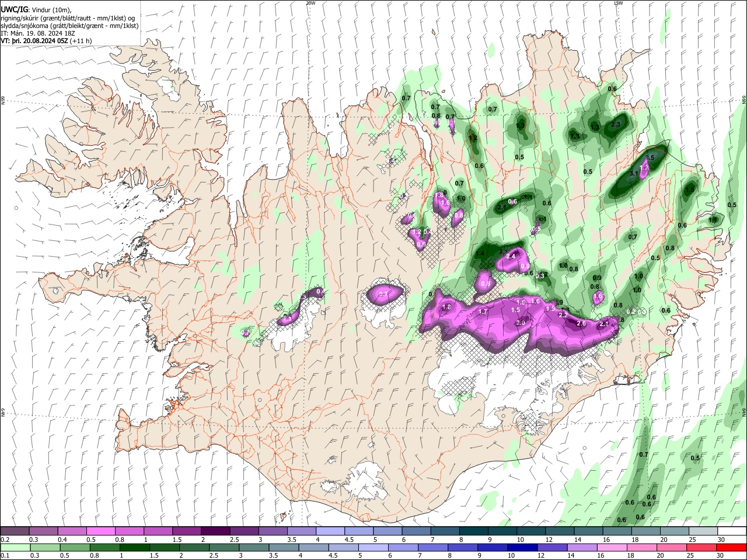
Task: Click the '3.1' precipitation value on the map
Action: tap(634, 173)
